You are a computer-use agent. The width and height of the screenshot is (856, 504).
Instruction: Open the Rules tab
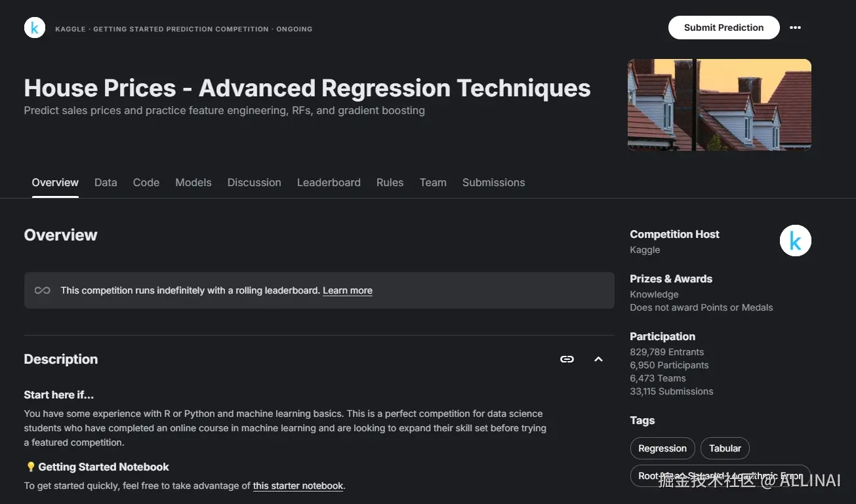pos(390,182)
